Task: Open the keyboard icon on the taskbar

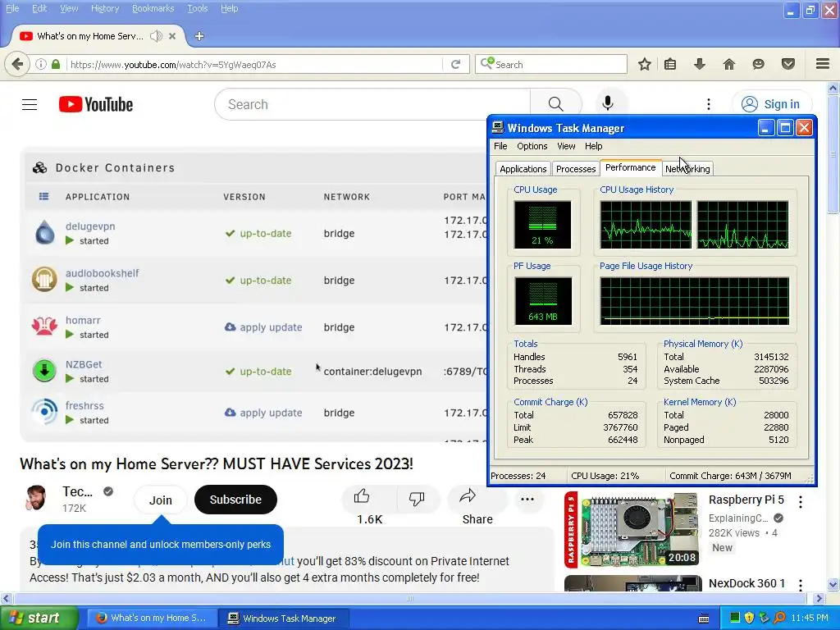Action: click(x=704, y=619)
